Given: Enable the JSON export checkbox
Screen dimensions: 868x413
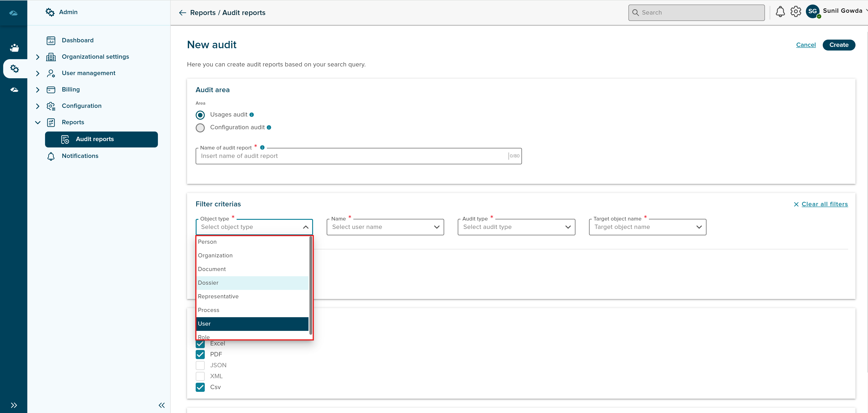Looking at the screenshot, I should pos(200,365).
